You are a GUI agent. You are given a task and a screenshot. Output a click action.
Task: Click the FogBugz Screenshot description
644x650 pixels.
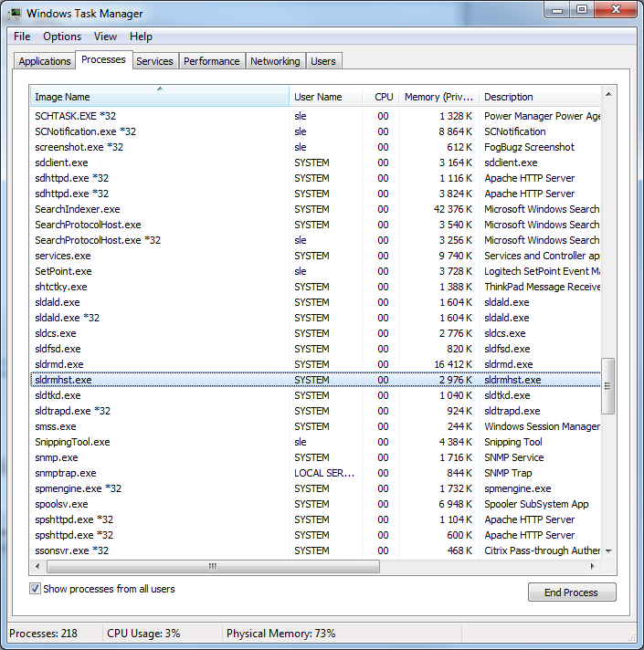[x=529, y=147]
